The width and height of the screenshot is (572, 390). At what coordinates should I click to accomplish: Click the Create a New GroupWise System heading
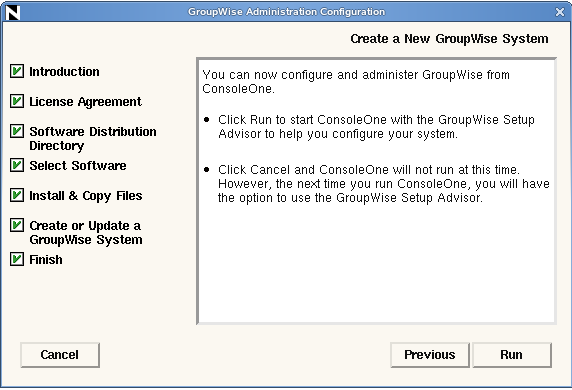449,39
